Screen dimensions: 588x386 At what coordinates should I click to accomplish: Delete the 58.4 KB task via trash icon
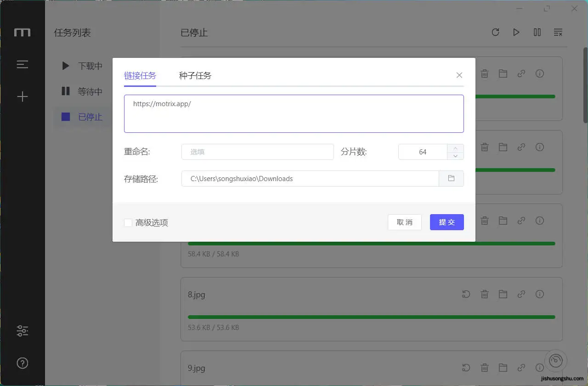[x=485, y=221]
